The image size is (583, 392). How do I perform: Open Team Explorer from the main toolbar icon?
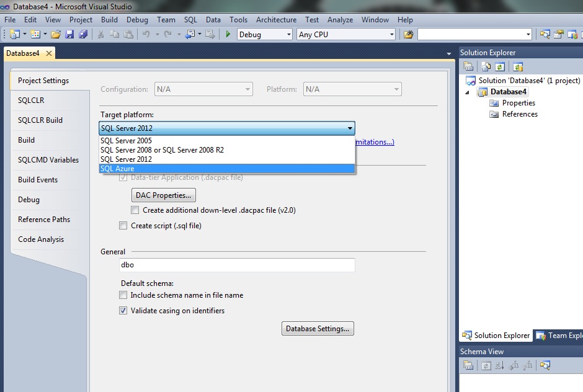572,35
